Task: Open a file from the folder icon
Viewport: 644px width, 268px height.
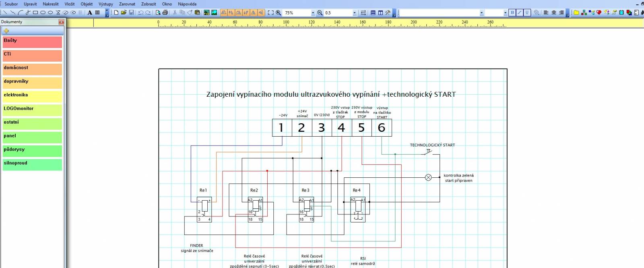Action: 124,12
